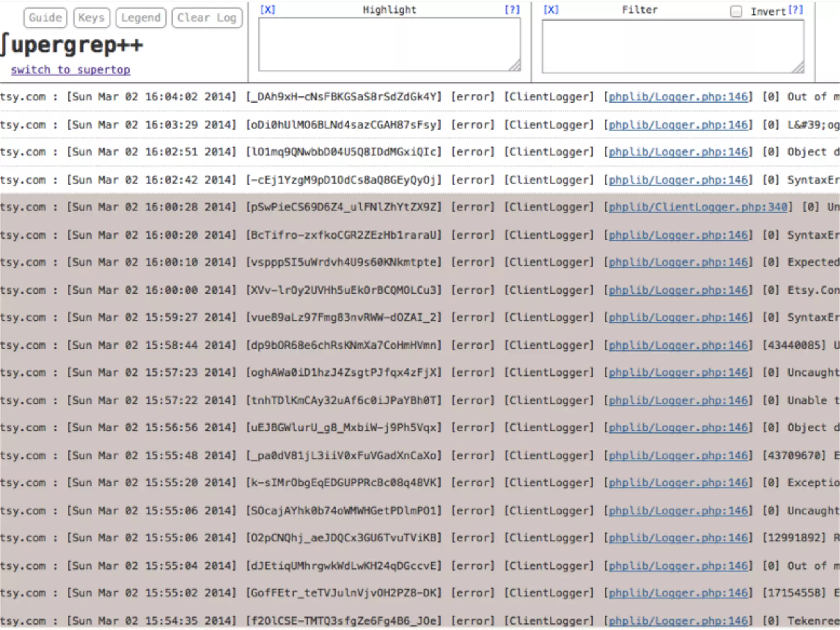Show the Legend
Viewport: 840px width, 630px height.
141,18
